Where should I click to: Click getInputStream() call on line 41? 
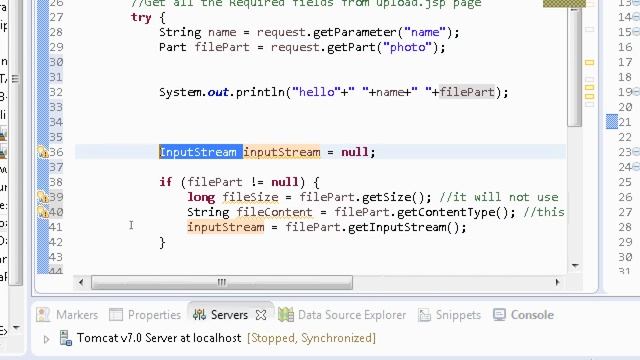403,227
